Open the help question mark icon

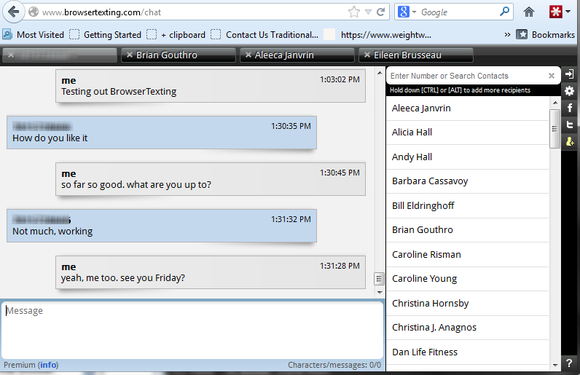point(569,363)
